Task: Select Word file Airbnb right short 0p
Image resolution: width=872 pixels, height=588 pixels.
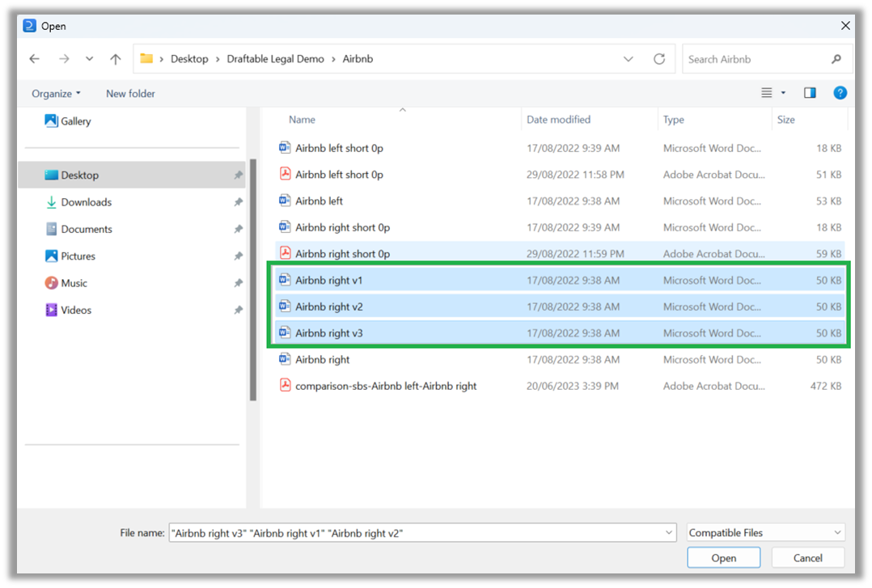Action: (x=560, y=227)
